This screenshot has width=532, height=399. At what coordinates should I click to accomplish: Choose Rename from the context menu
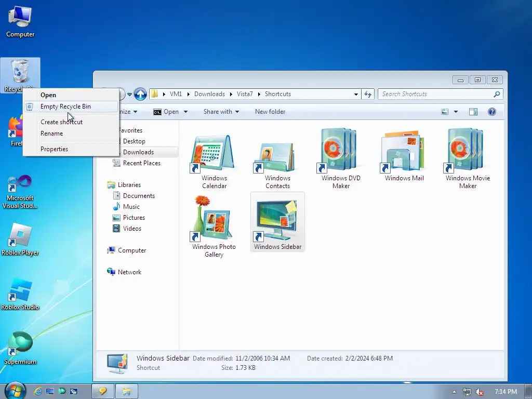(71, 134)
